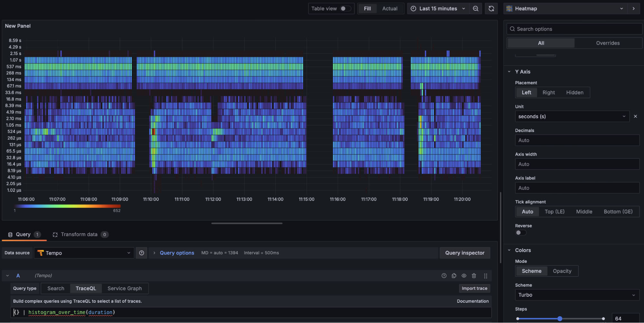
Task: Click the Import trace button
Action: 474,288
